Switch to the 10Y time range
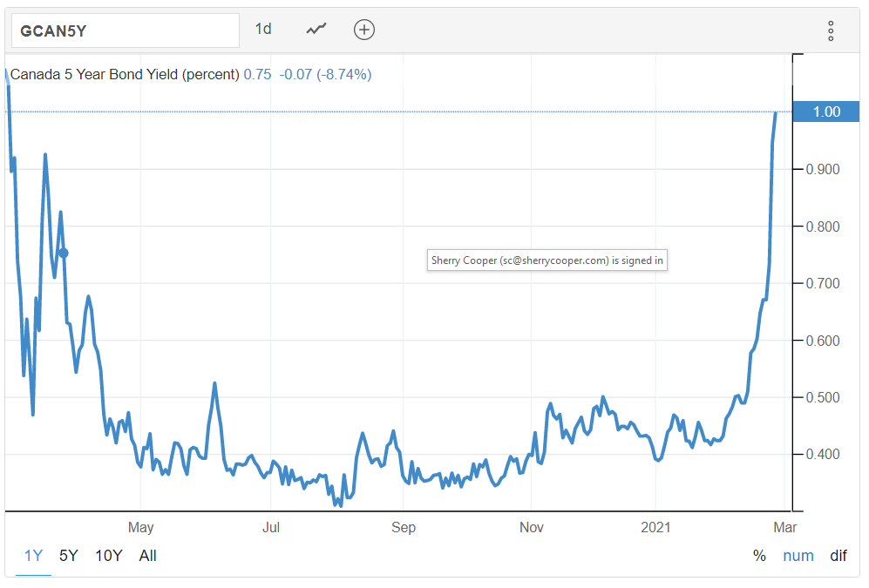 109,556
